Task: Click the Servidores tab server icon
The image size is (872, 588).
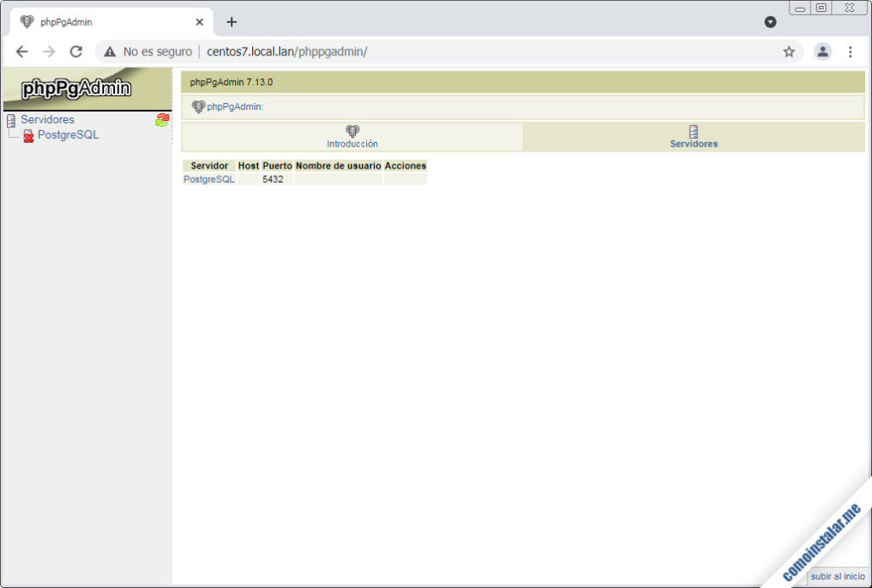Action: 693,131
